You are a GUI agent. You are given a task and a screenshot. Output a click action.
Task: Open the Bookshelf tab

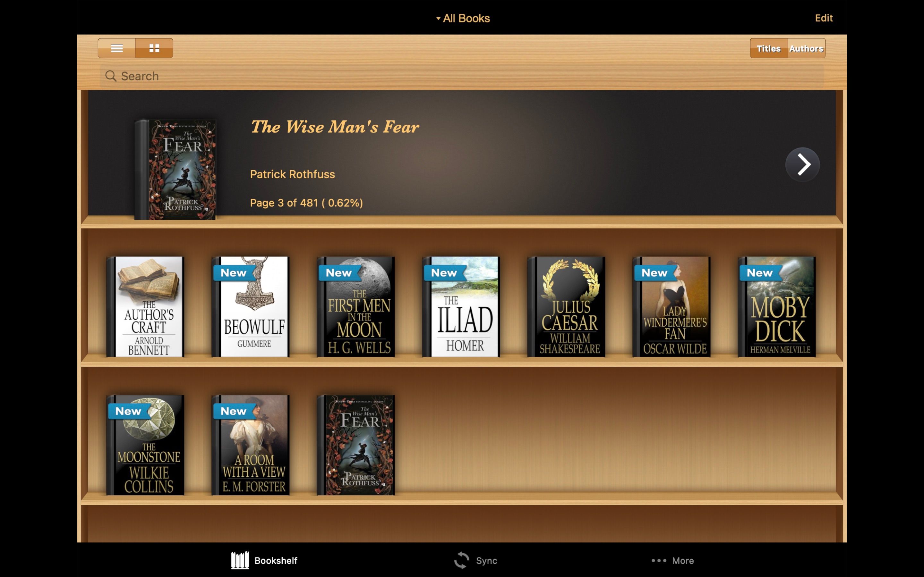click(264, 560)
